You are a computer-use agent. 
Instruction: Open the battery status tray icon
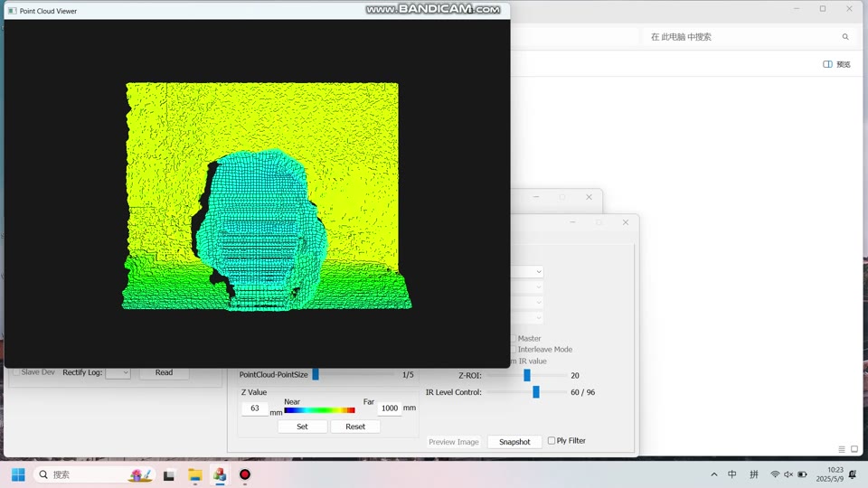[x=802, y=474]
